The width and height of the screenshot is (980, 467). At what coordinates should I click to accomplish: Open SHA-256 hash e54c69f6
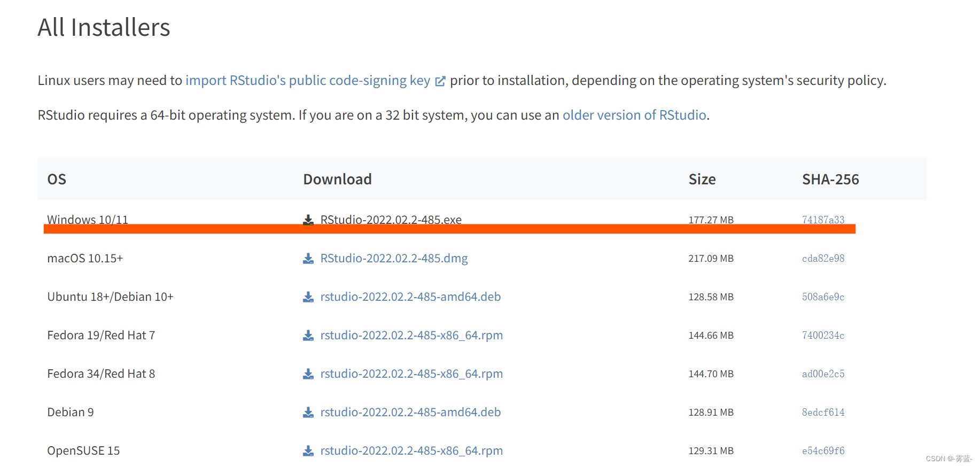coord(823,450)
